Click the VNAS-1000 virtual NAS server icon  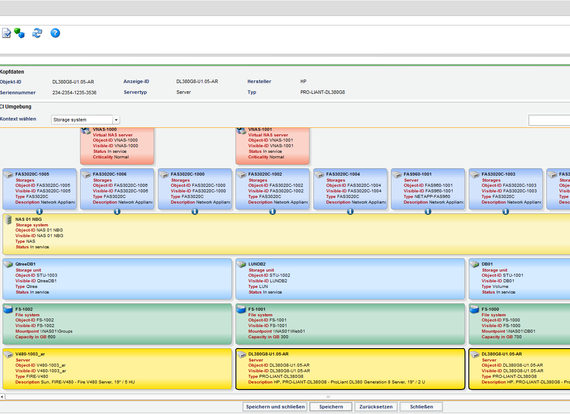(86, 130)
